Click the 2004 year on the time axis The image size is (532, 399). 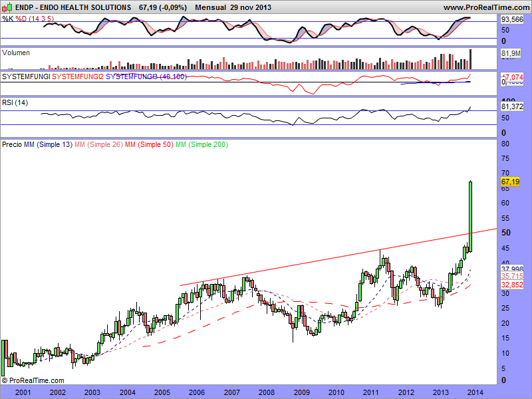pyautogui.click(x=128, y=392)
